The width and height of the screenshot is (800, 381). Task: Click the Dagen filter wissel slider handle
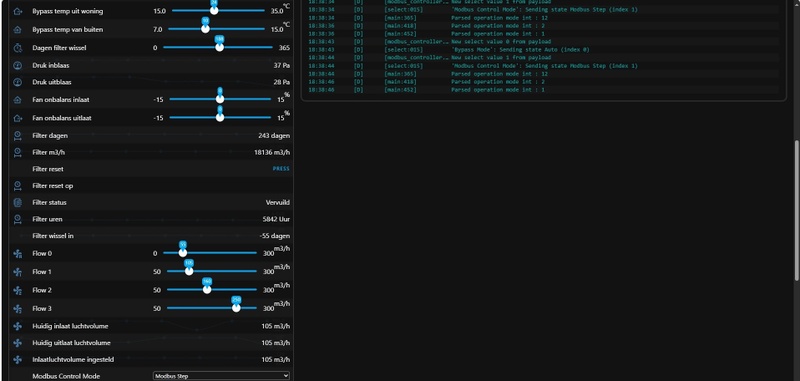(x=219, y=47)
